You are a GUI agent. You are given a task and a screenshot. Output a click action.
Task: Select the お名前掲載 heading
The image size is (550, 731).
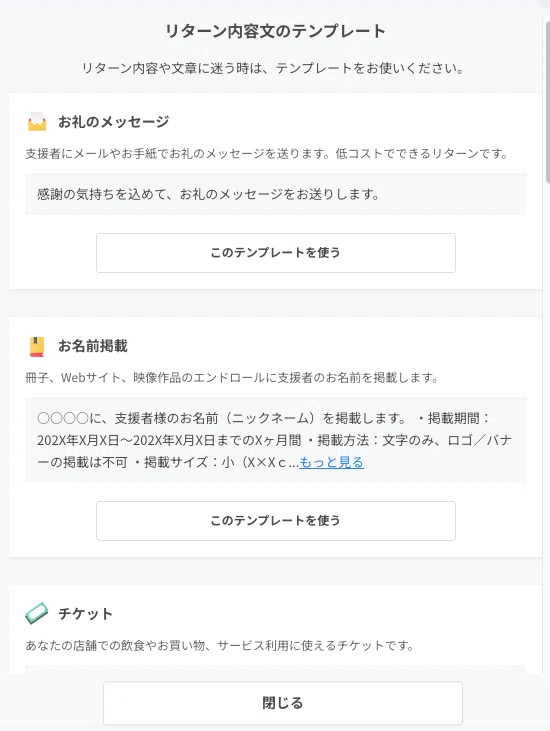(x=93, y=346)
